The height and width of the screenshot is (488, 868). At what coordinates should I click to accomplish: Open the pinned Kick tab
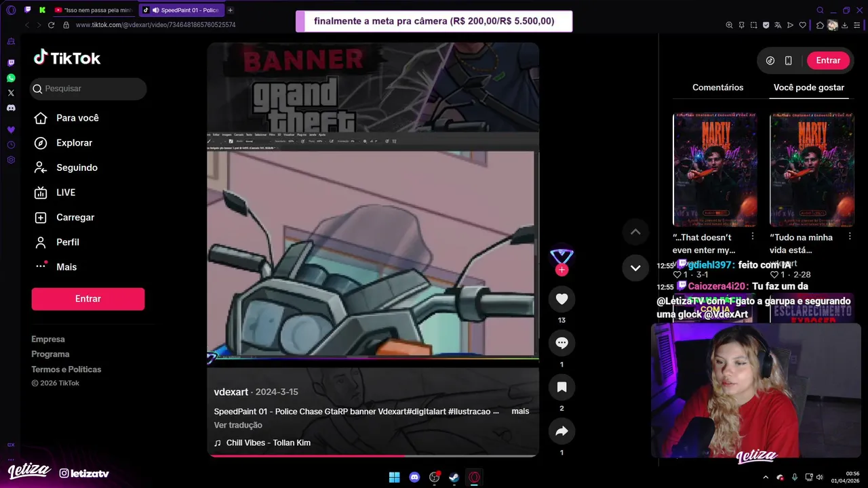pos(42,10)
